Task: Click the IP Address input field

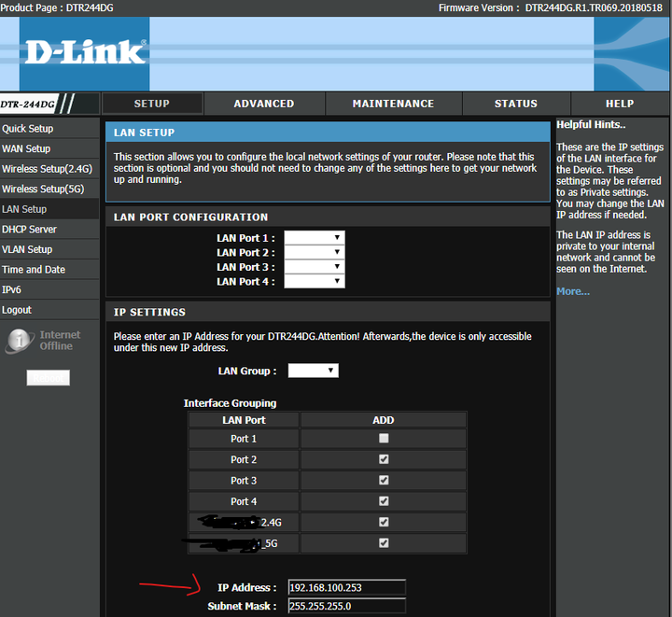Action: [346, 587]
